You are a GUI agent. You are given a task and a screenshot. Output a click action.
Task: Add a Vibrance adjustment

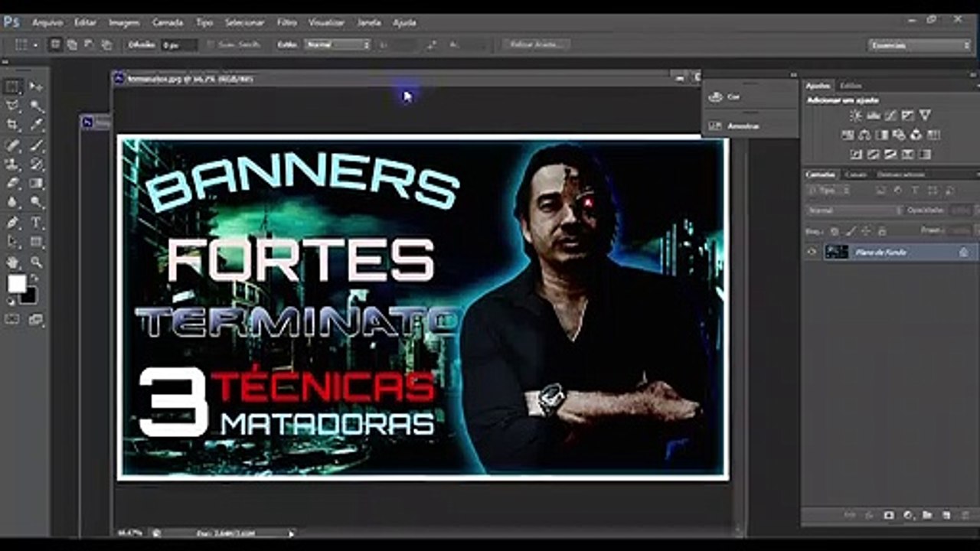click(925, 116)
